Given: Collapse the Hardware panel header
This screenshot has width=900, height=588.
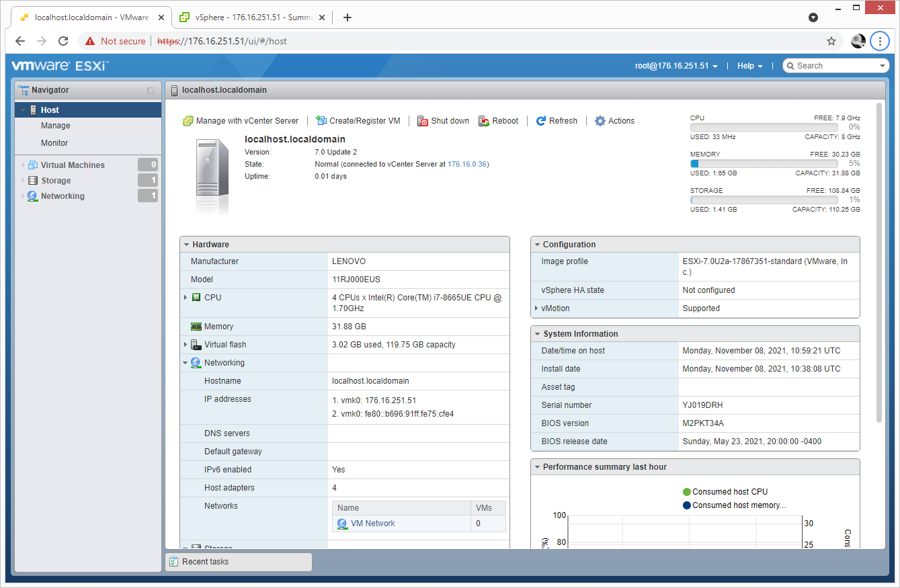Looking at the screenshot, I should pos(186,245).
